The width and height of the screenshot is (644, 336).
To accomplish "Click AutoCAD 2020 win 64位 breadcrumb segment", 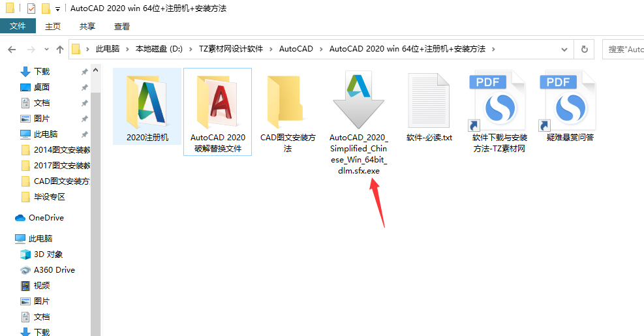I will tap(407, 49).
